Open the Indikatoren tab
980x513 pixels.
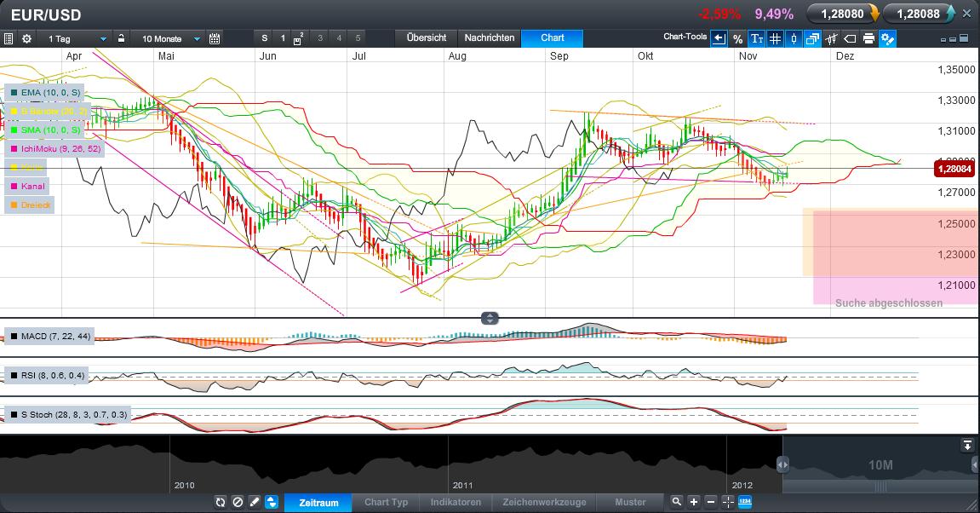456,503
